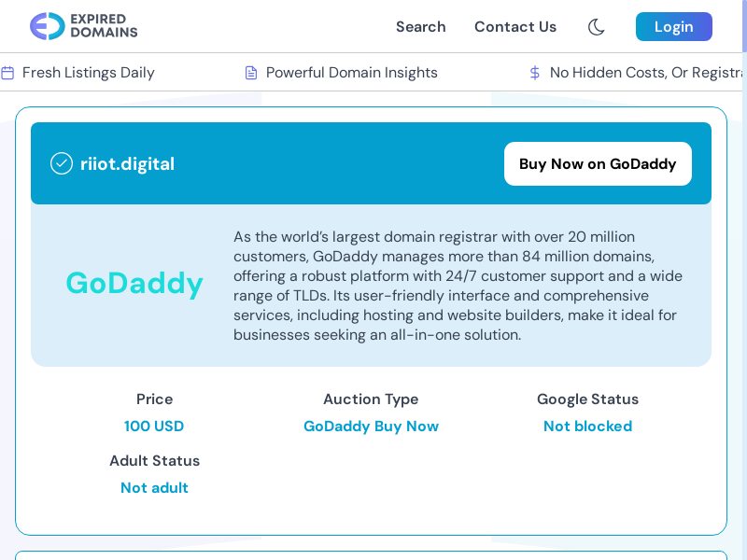Image resolution: width=747 pixels, height=560 pixels.
Task: Click the Not adult status value
Action: click(x=154, y=488)
